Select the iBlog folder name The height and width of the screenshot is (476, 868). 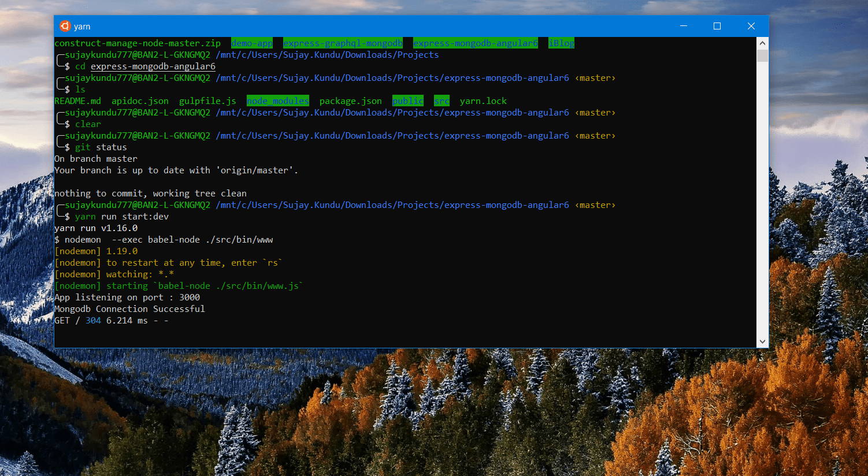[x=561, y=43]
